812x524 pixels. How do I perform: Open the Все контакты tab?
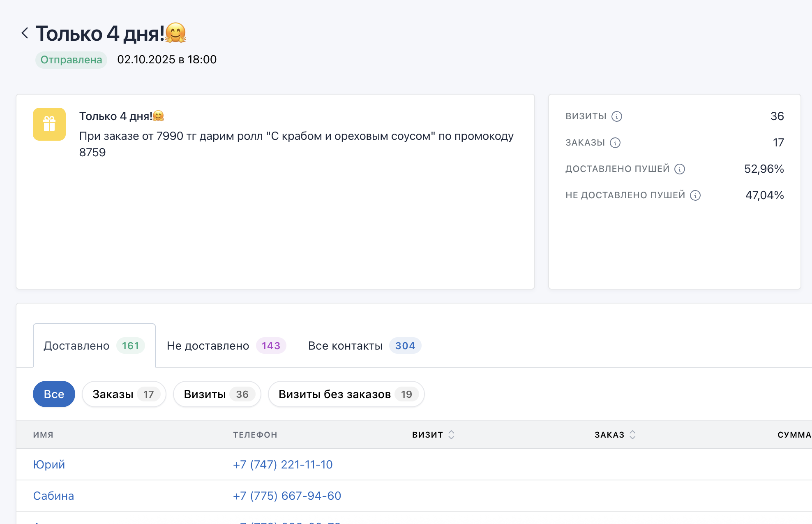click(364, 345)
